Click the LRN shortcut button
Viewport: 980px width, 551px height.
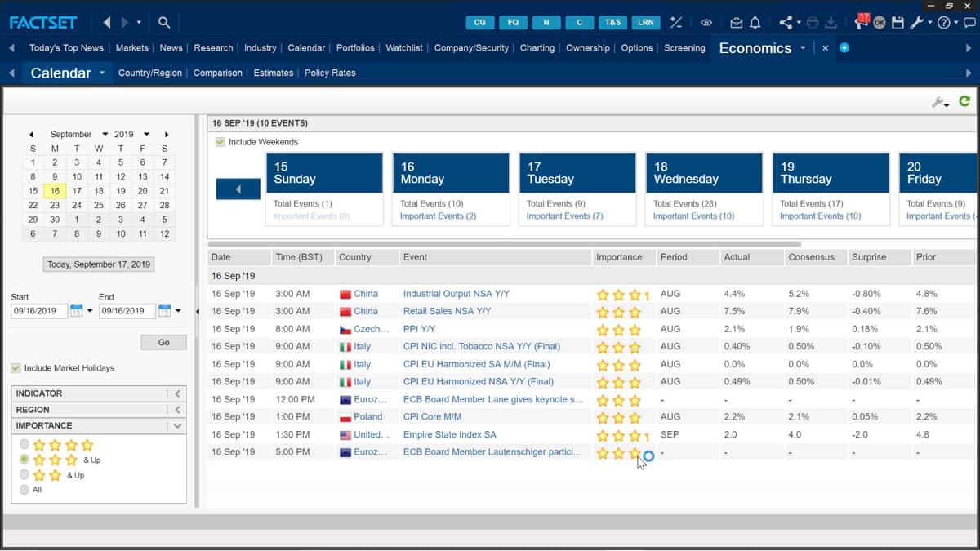coord(645,23)
